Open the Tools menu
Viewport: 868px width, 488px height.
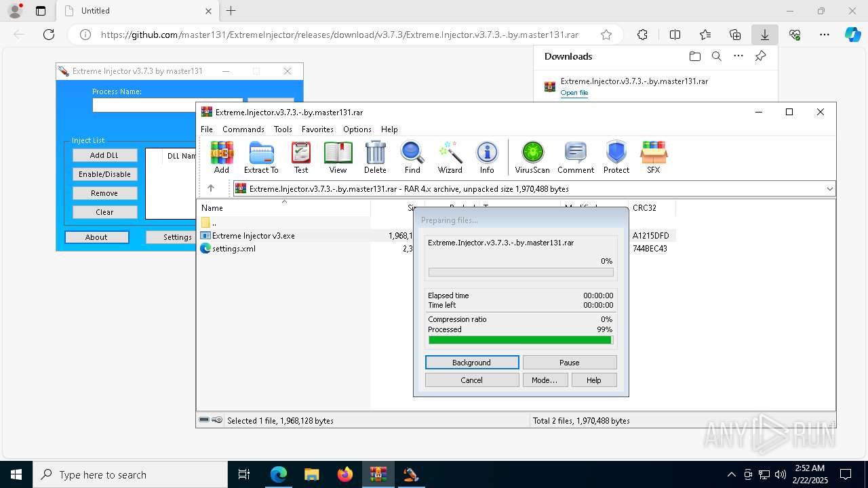(283, 129)
